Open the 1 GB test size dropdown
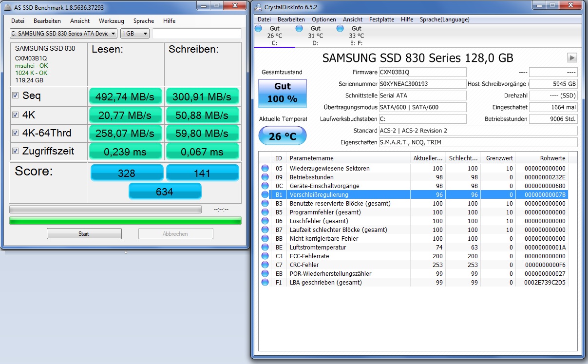Image resolution: width=588 pixels, height=364 pixels. click(135, 33)
